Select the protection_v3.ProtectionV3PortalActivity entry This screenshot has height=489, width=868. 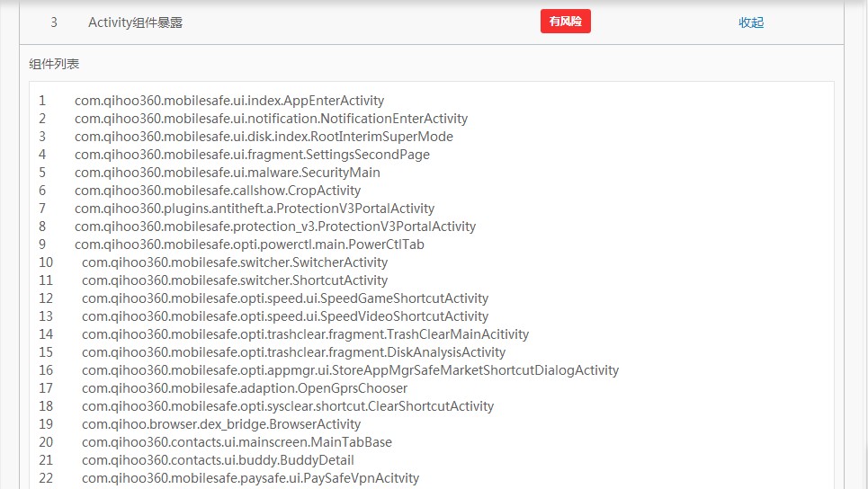275,227
